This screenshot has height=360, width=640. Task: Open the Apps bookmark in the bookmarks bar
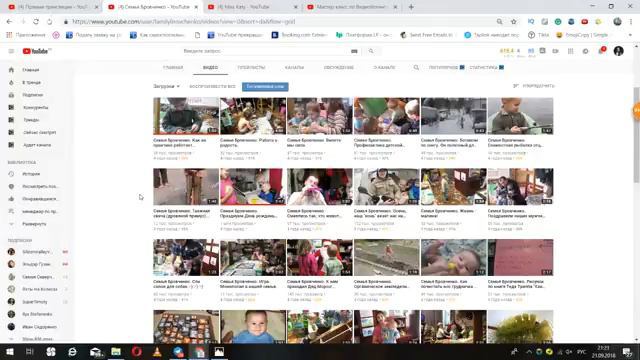click(26, 35)
